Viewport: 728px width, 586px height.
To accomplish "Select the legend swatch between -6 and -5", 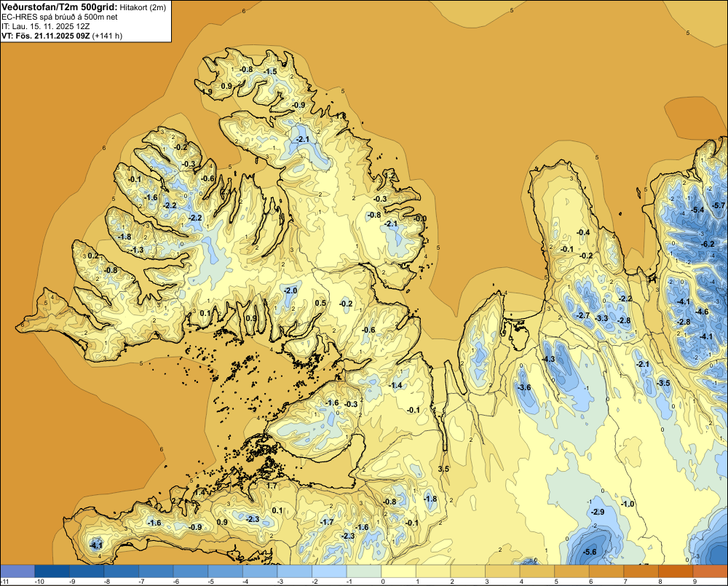I will coord(191,571).
